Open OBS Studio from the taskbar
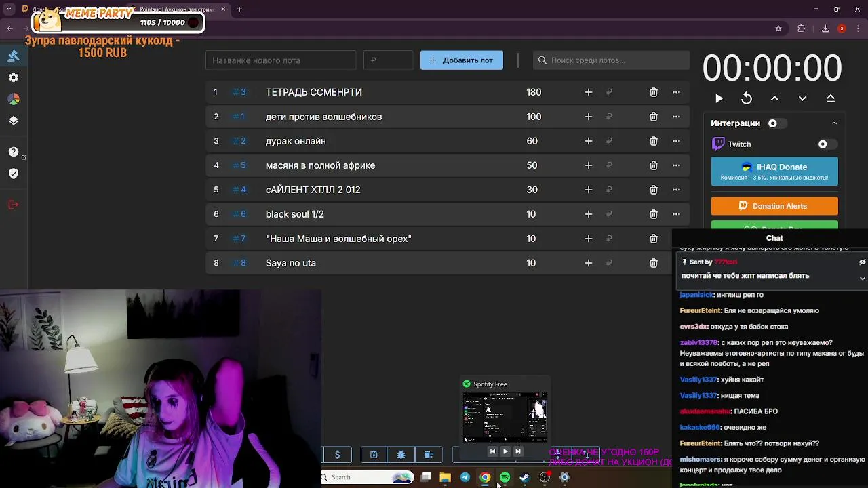 (545, 477)
